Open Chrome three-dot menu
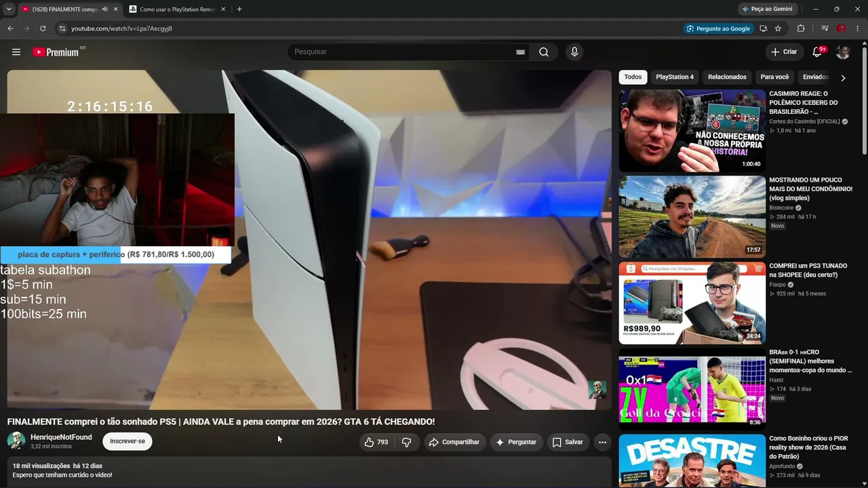Image resolution: width=868 pixels, height=488 pixels. click(858, 28)
